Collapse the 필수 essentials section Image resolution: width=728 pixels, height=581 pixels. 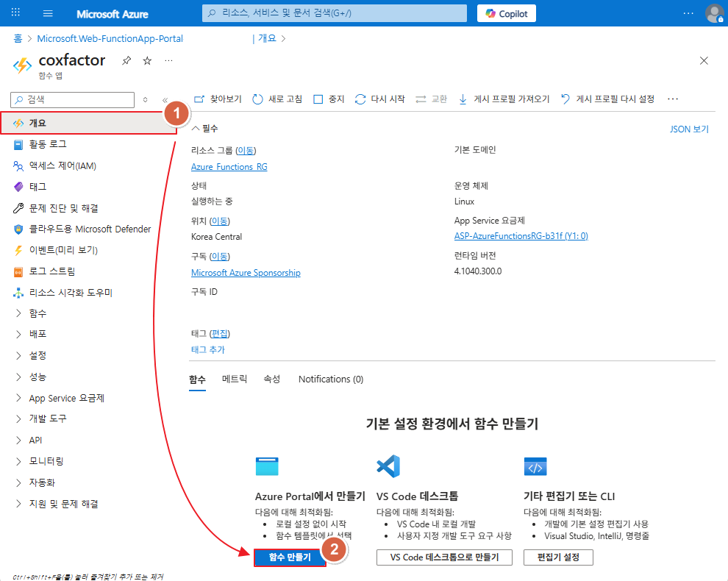tap(204, 129)
